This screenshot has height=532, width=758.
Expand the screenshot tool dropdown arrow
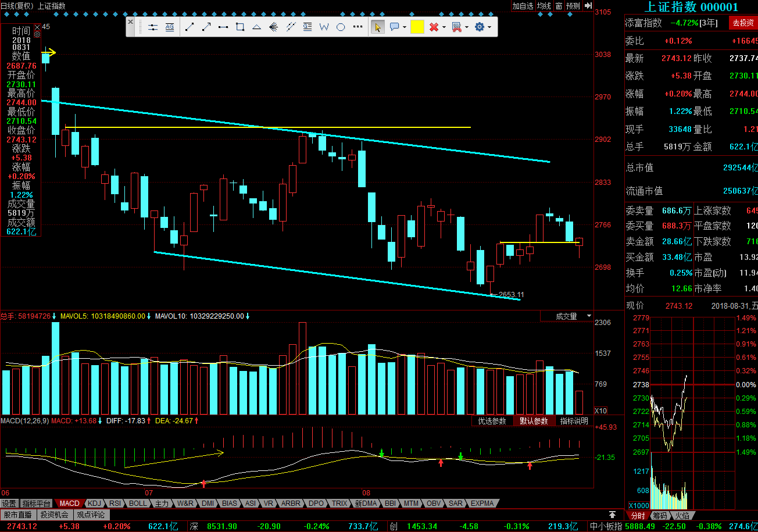tap(467, 27)
